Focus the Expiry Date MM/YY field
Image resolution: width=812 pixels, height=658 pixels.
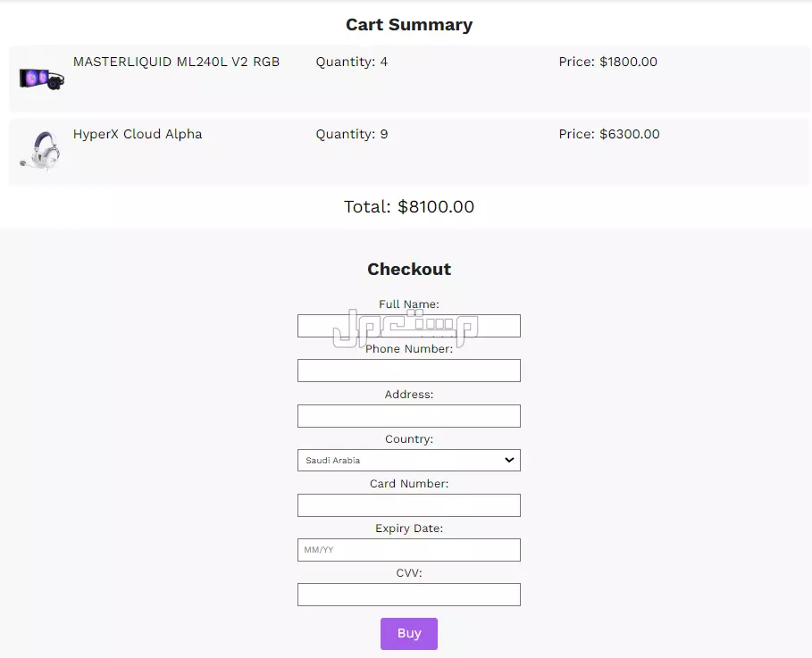[408, 550]
